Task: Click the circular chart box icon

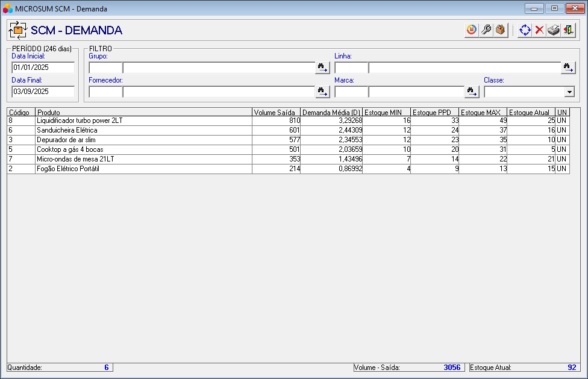Action: pos(471,30)
